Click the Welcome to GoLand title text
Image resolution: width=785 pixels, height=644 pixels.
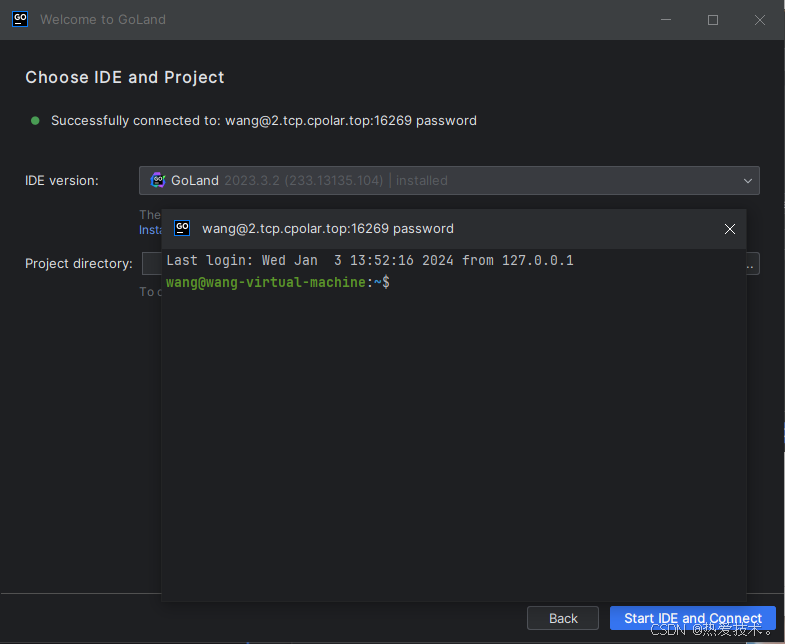[103, 20]
